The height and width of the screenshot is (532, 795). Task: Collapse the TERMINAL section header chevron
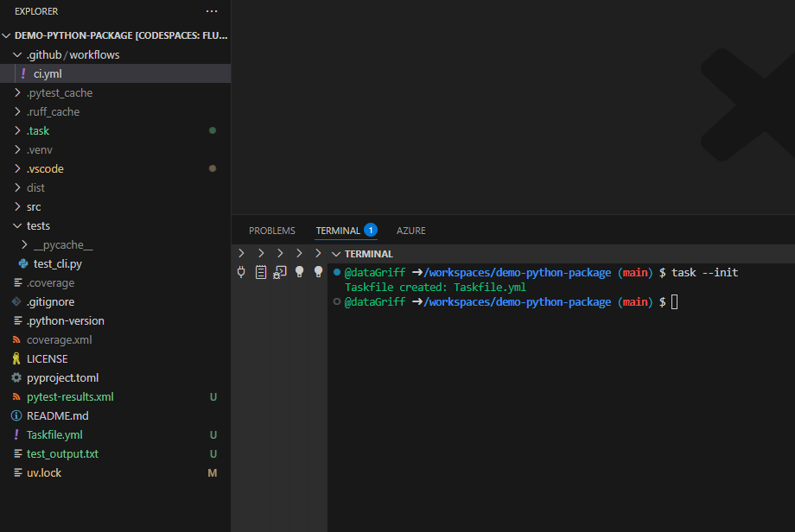(x=335, y=254)
